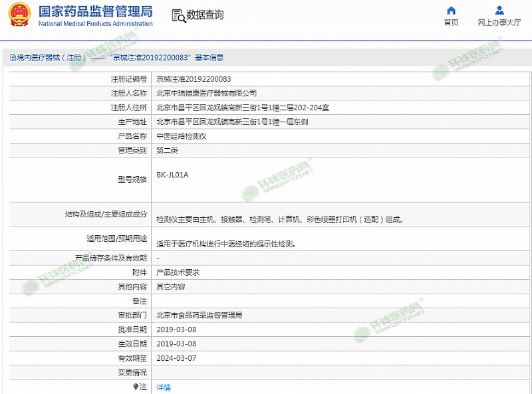Select model value BK-JL01A
The height and width of the screenshot is (394, 532).
172,175
